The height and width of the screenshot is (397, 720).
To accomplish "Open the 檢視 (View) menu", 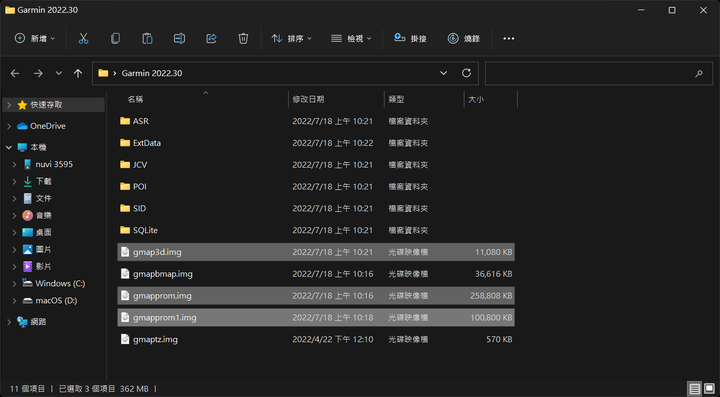I will (351, 39).
